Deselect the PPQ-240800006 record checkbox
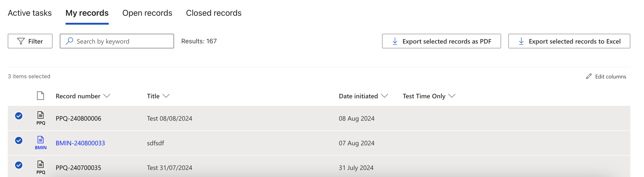 pos(19,116)
